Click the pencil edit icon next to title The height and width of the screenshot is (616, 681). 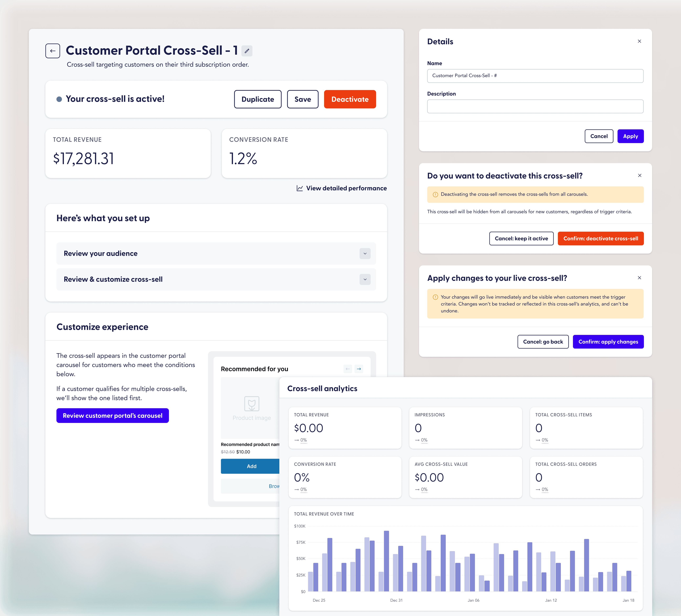(x=247, y=51)
